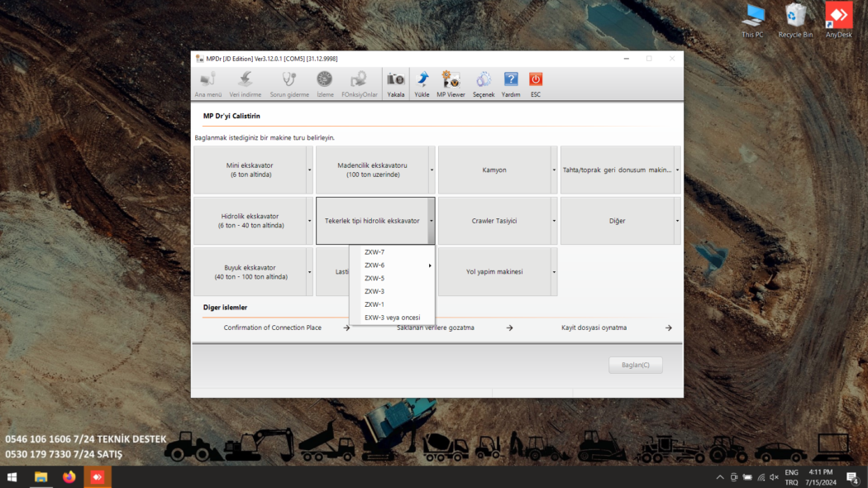Click Hidrolik ekskavator machine button
868x488 pixels.
[250, 221]
